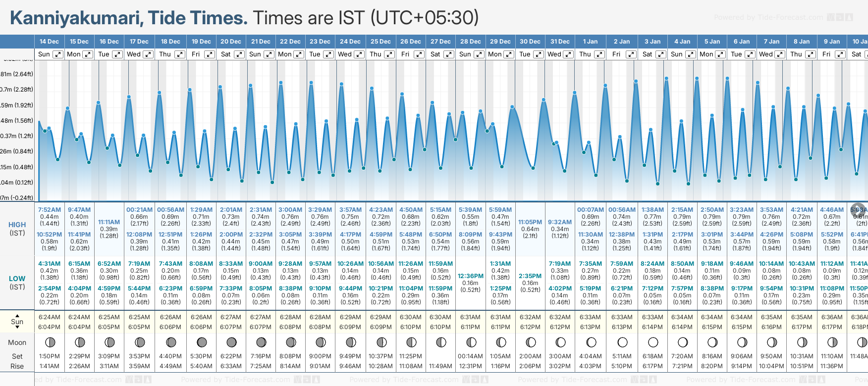
Task: Click the down arrow below Sun label
Action: (x=17, y=329)
